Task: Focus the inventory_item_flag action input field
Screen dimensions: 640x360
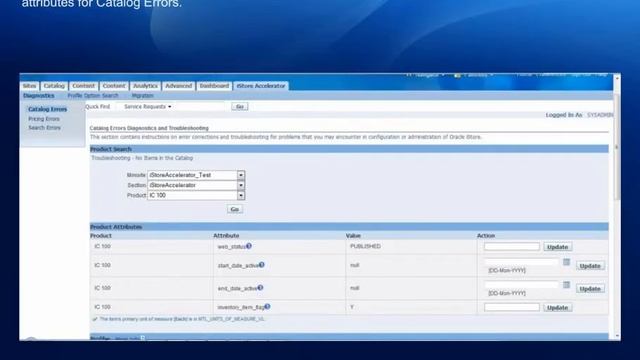Action: coord(512,307)
